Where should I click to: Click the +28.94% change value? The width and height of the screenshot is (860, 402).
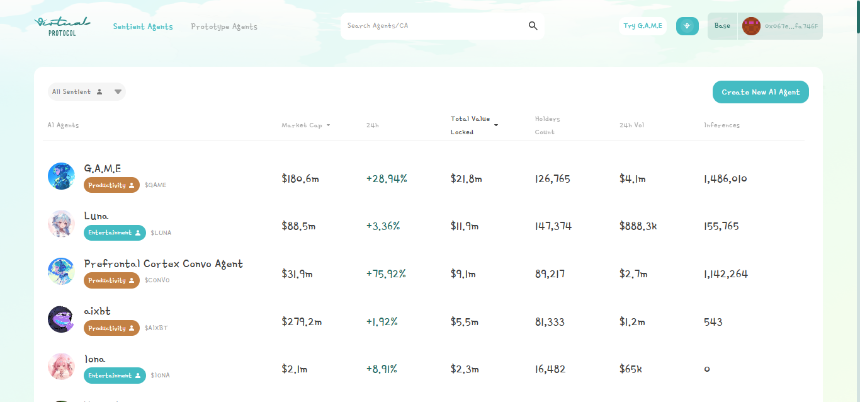(387, 178)
